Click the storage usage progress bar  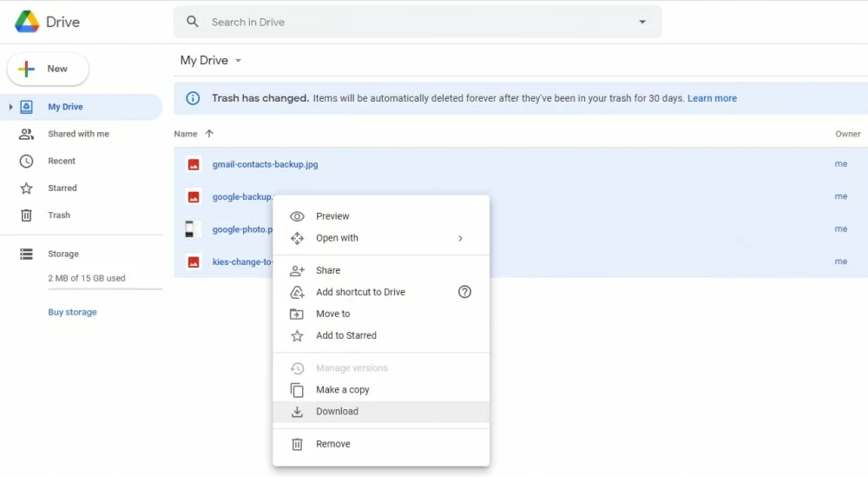[x=104, y=288]
